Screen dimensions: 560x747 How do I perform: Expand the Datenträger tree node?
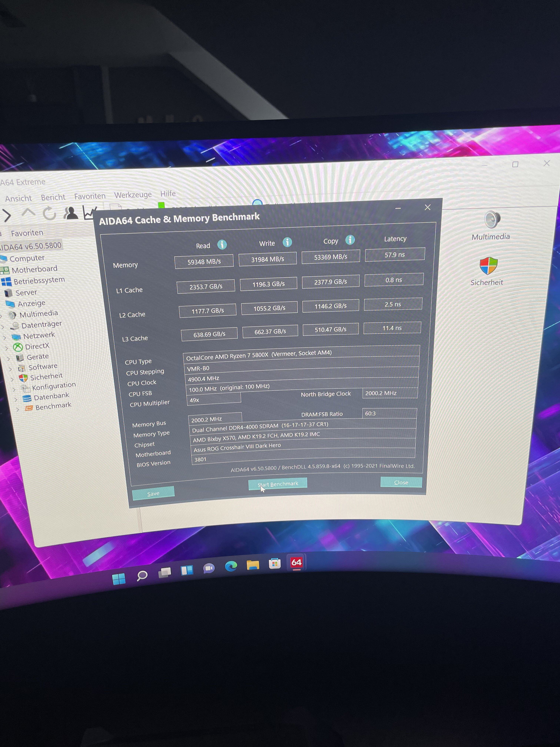coord(3,327)
